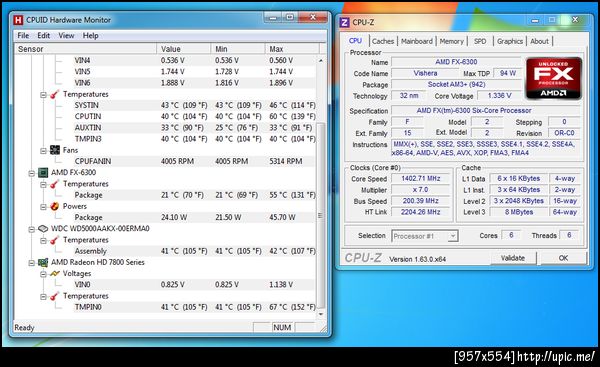
Task: Switch to the Graphics tab
Action: (510, 41)
